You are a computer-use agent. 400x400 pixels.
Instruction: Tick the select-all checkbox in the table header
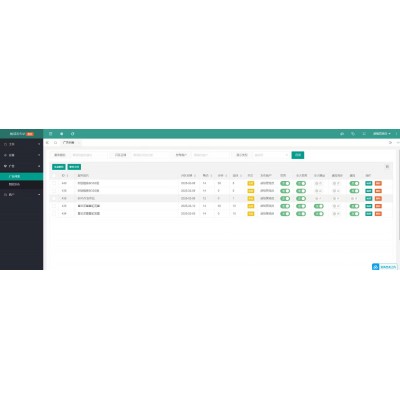(54, 175)
